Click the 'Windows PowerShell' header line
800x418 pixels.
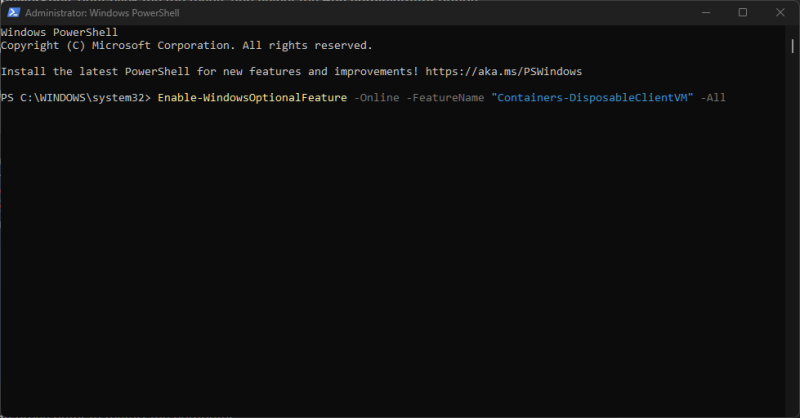pyautogui.click(x=59, y=33)
